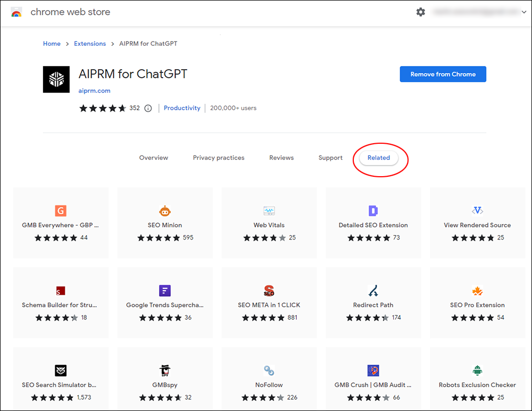
Task: Click NoFollow rating 226
Action: (x=269, y=397)
